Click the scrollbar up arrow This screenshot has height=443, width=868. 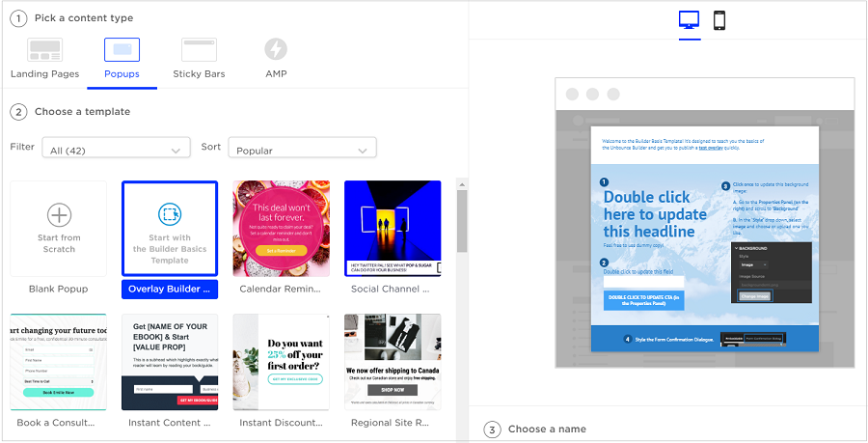click(462, 183)
